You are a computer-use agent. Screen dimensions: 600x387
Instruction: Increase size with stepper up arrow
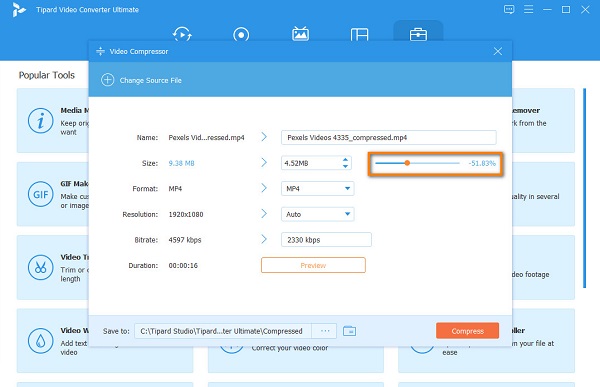tap(345, 160)
